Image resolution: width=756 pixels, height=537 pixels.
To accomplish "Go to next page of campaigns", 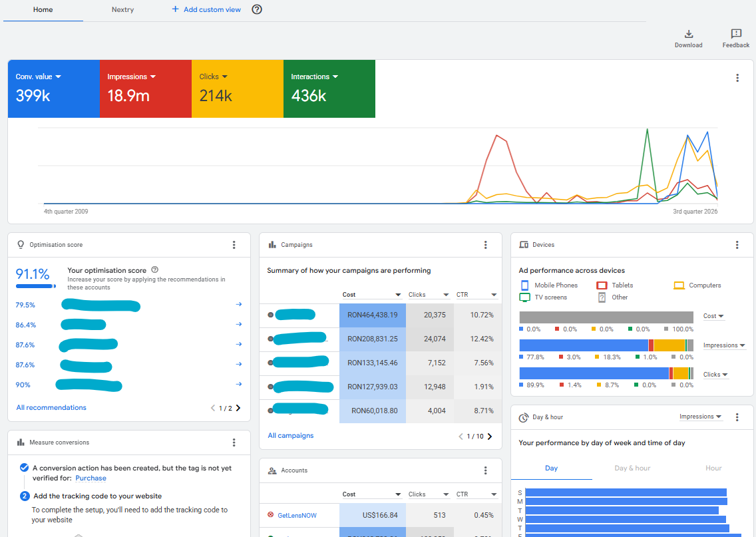I will [490, 437].
